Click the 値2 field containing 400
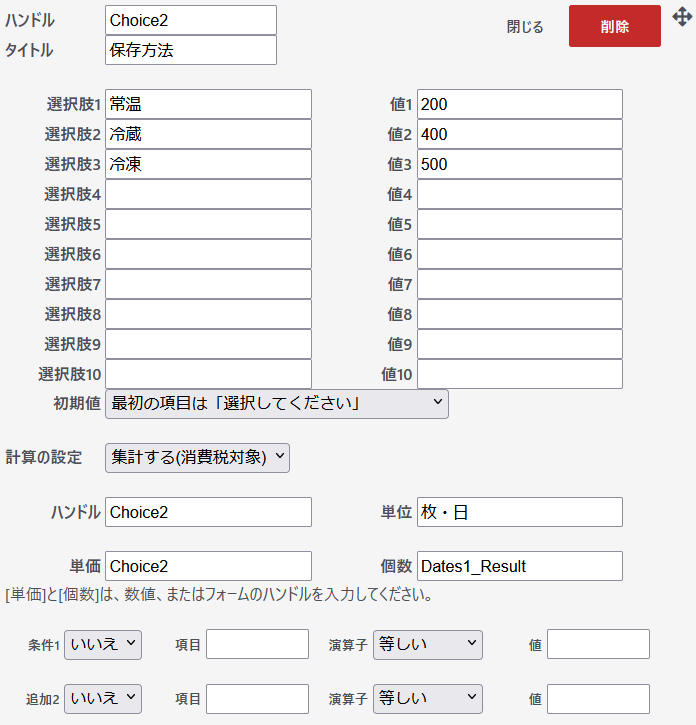 [520, 134]
